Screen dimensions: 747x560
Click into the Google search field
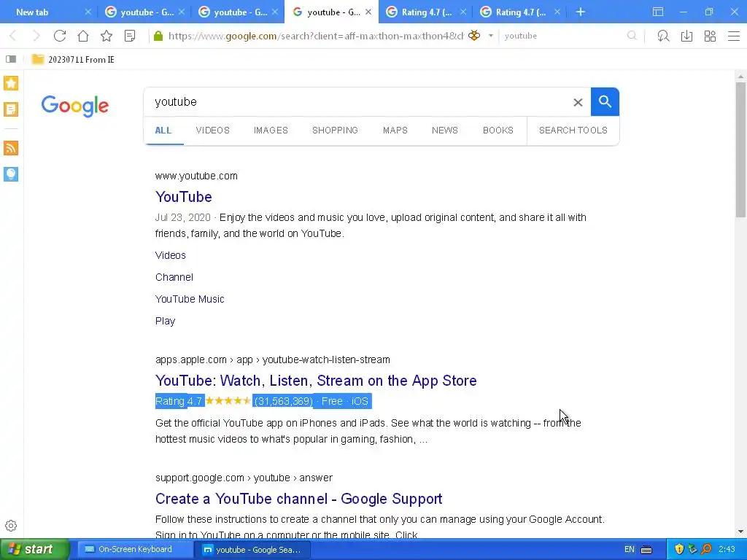357,101
